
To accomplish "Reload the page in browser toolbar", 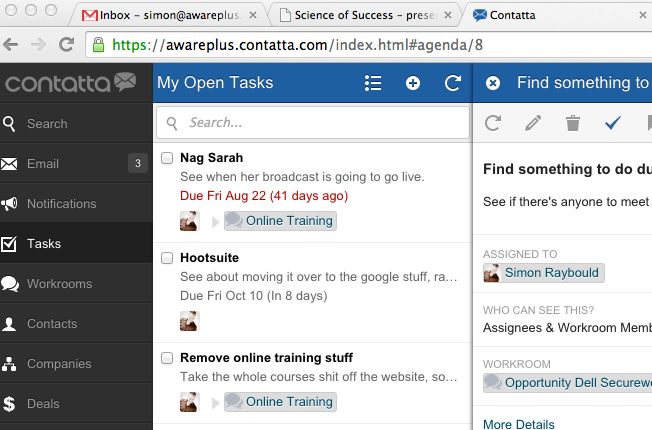I will coord(67,45).
